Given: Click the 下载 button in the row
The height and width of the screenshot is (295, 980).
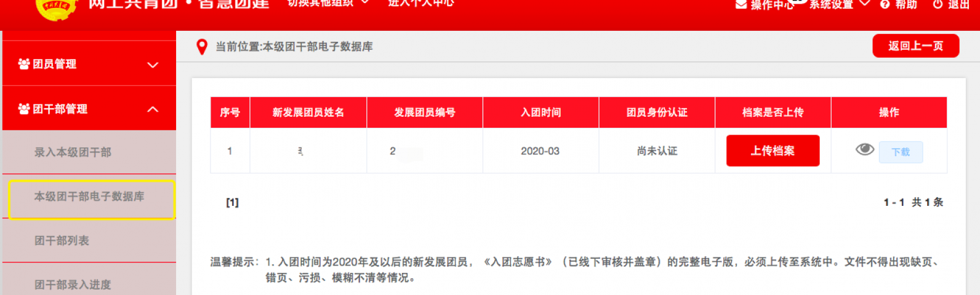Looking at the screenshot, I should pos(901,152).
